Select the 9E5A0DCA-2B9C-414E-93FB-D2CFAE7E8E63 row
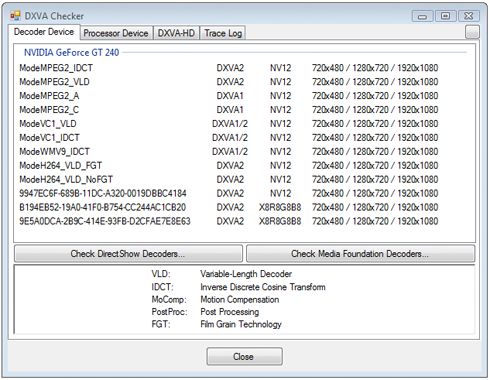 229,221
